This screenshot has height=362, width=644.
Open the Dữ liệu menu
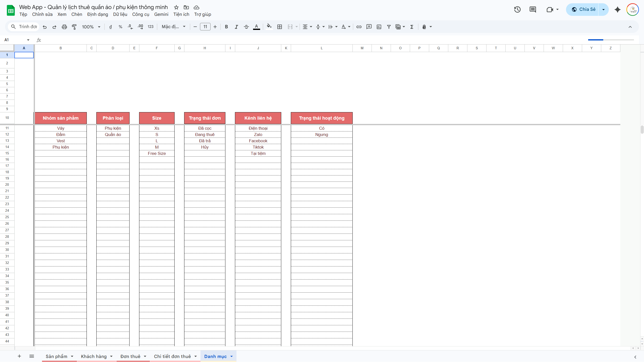(120, 14)
